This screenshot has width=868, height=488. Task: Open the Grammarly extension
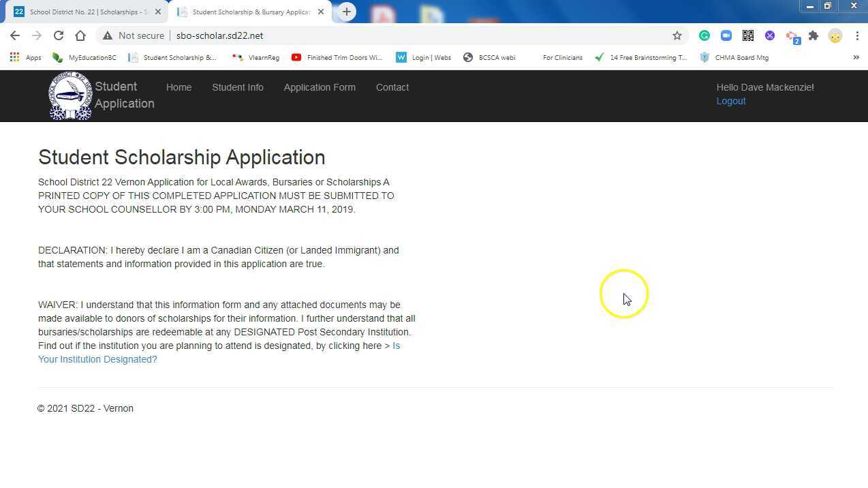(704, 35)
